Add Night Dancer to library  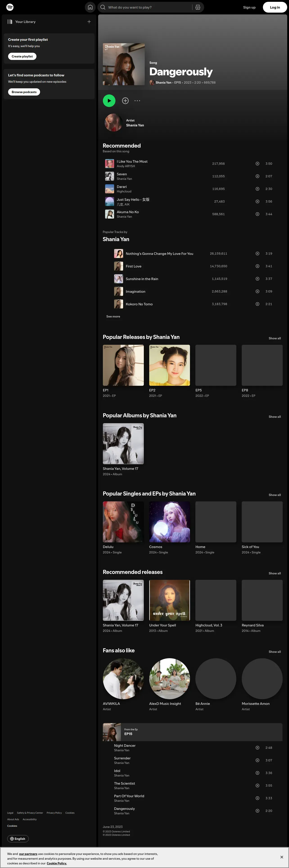pos(257,748)
